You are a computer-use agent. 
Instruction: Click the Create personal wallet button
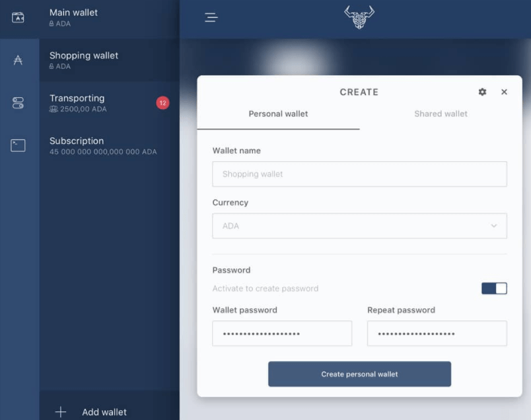(x=359, y=374)
